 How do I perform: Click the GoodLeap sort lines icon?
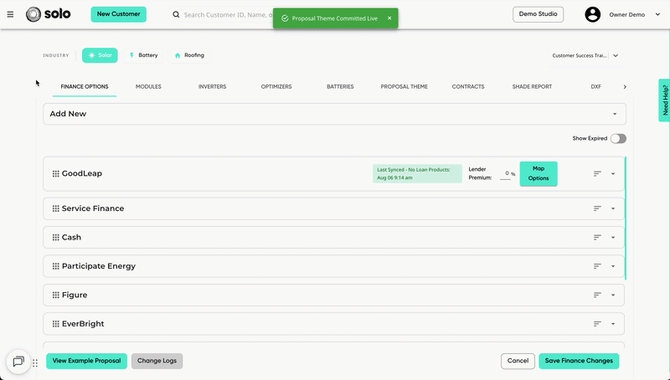[x=597, y=174]
